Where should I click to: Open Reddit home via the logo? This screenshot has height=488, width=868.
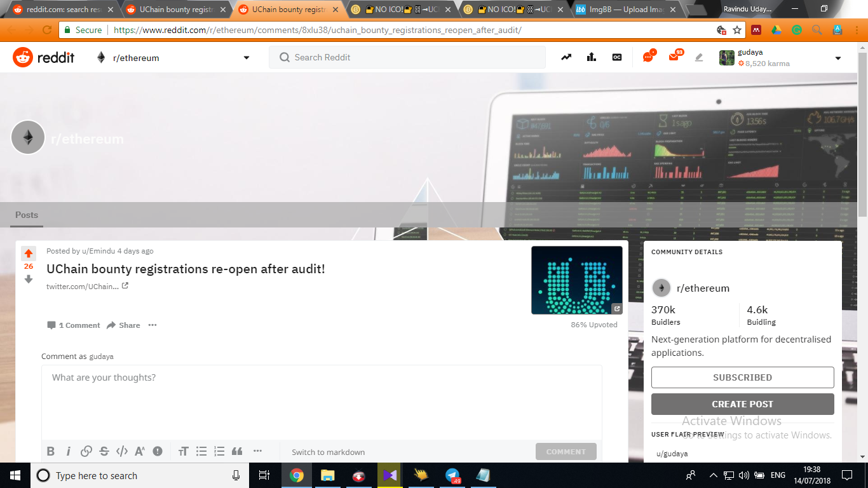click(x=43, y=58)
